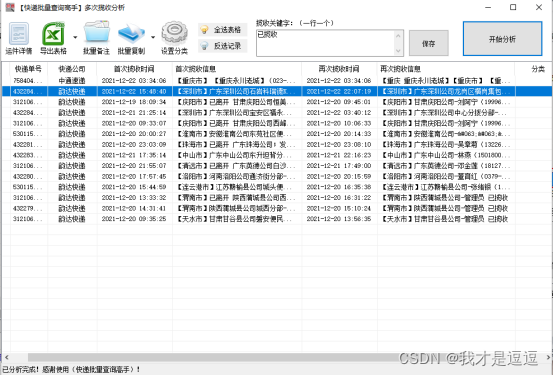
Task: Click the re-pickup time 2021-12-20 20:15:59
Action: [339, 176]
